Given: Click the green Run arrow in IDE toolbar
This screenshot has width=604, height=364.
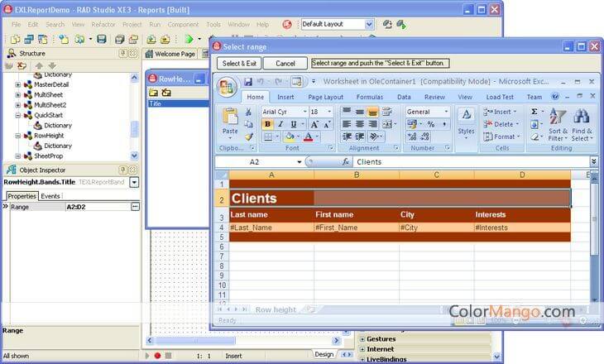Looking at the screenshot, I should coord(189,39).
